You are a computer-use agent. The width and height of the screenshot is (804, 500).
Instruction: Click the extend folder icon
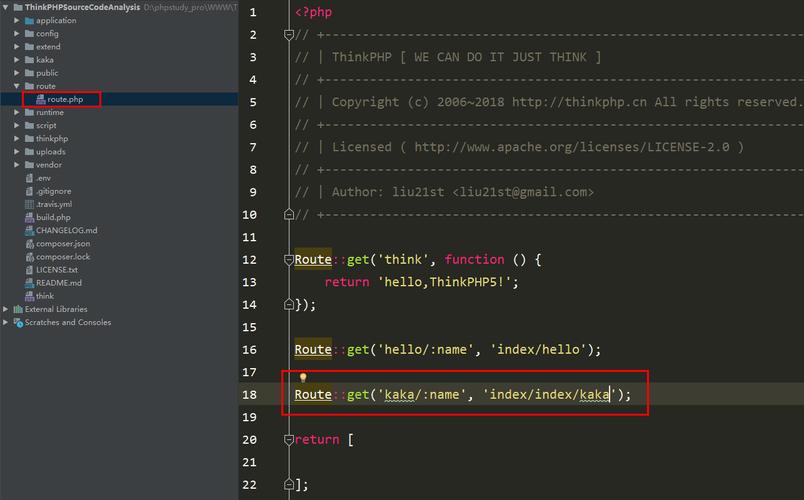click(29, 47)
